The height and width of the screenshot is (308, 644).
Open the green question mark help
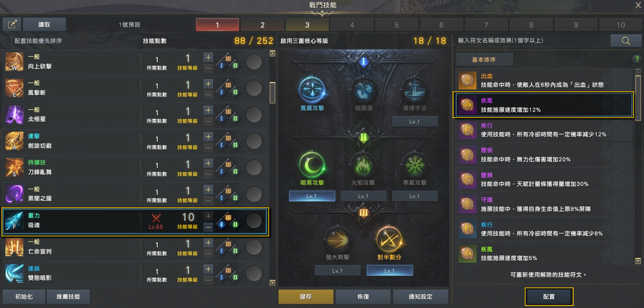coord(637,59)
